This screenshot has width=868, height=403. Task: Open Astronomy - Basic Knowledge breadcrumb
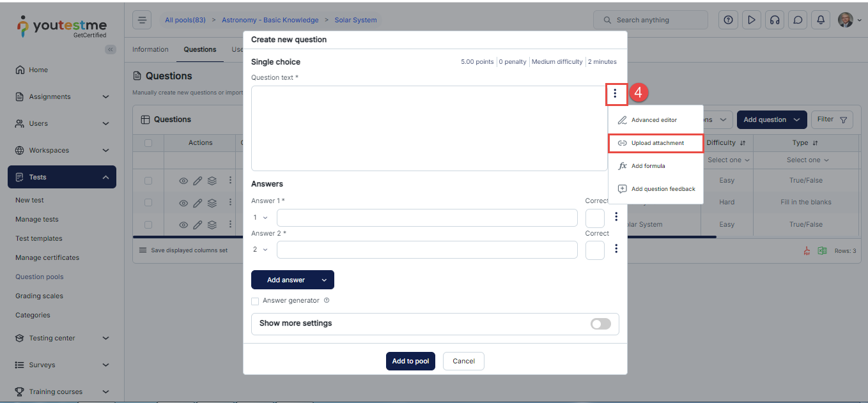tap(270, 20)
